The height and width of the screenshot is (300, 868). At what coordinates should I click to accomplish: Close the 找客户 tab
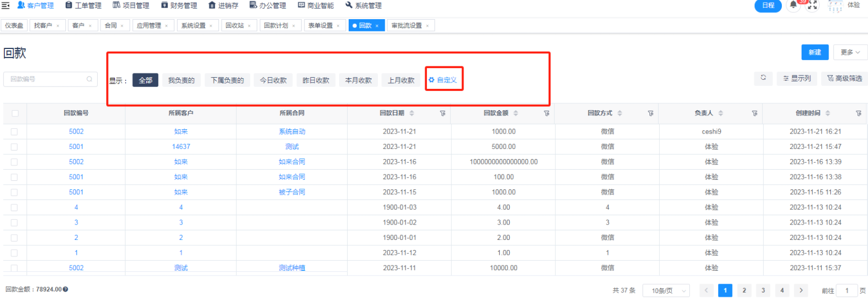[58, 26]
